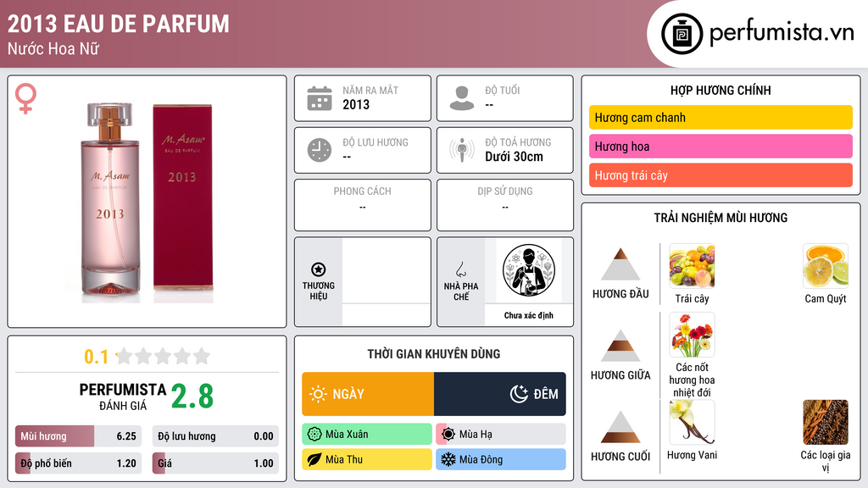Click the sun icon in the Ngày bar
The image size is (868, 488).
pyautogui.click(x=319, y=394)
